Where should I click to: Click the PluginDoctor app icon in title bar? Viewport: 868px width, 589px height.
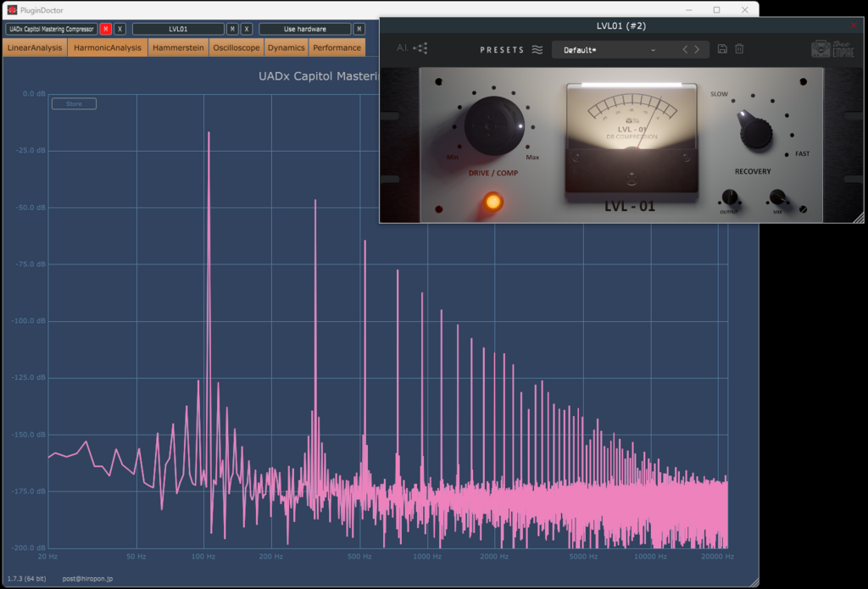[12, 10]
